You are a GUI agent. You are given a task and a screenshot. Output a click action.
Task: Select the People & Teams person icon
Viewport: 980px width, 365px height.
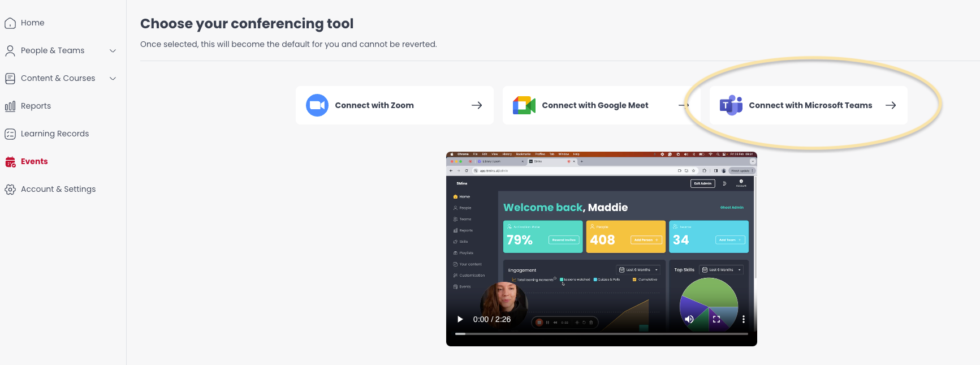[x=10, y=51]
